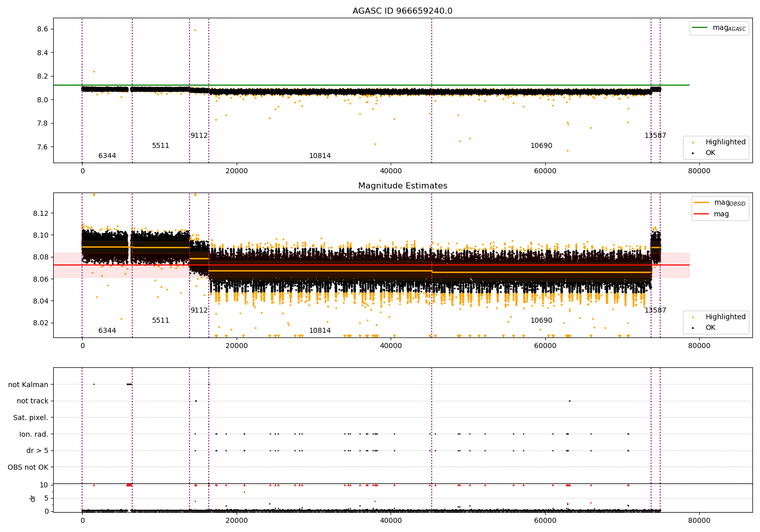Click the 8.06 y-axis tick label
This screenshot has height=532, width=760.
click(41, 279)
